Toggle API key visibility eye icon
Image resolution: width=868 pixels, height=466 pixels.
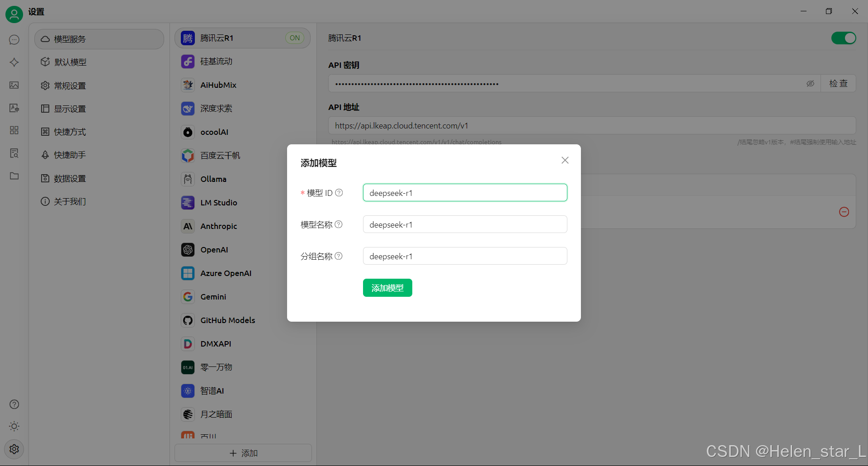(811, 84)
